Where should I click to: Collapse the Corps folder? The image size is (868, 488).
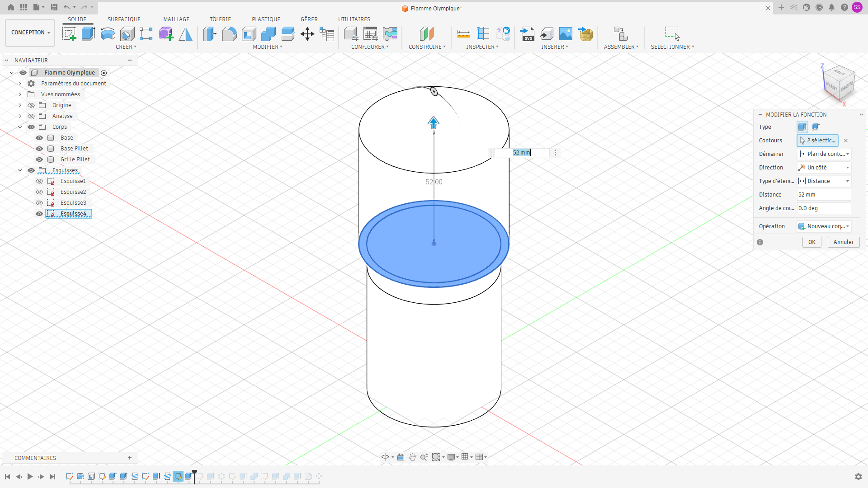pyautogui.click(x=20, y=127)
